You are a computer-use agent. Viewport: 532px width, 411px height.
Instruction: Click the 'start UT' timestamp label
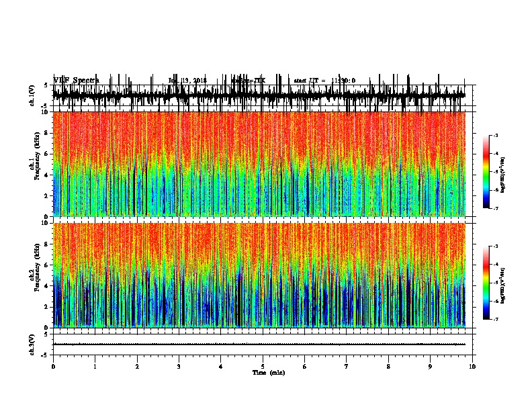[324, 81]
